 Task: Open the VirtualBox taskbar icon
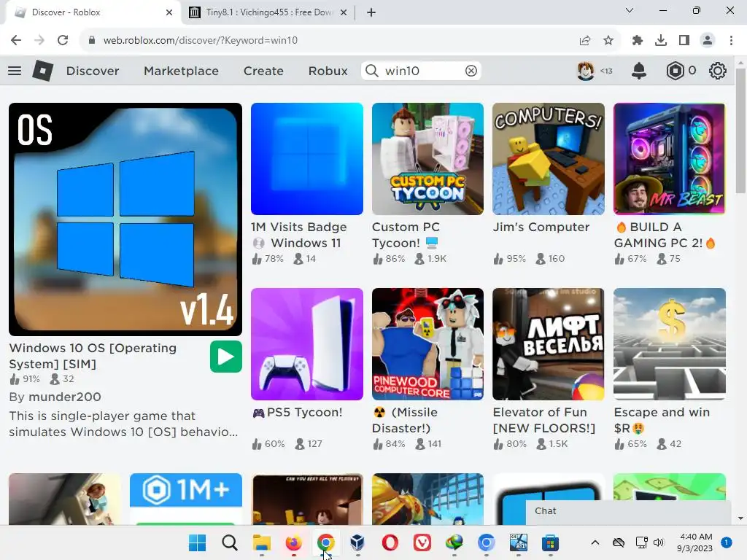[357, 542]
